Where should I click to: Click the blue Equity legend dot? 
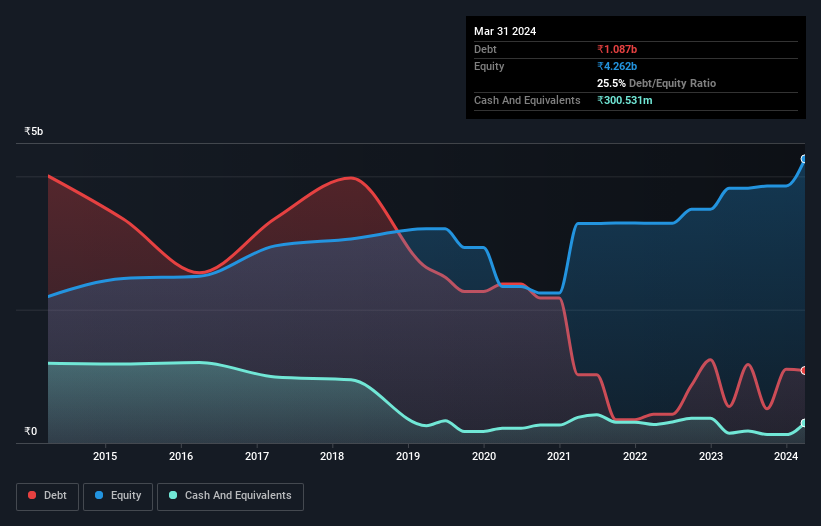(x=99, y=495)
